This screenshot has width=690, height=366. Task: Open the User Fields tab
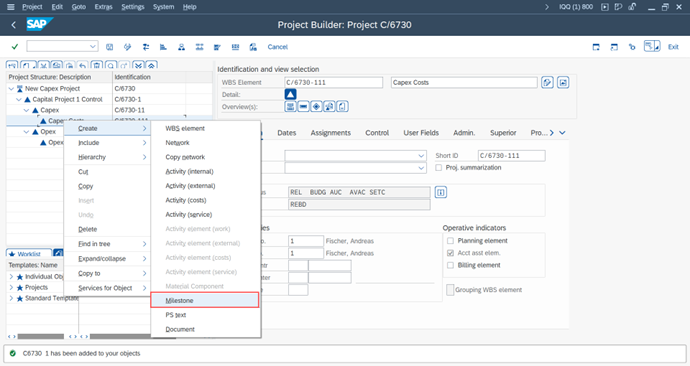421,133
